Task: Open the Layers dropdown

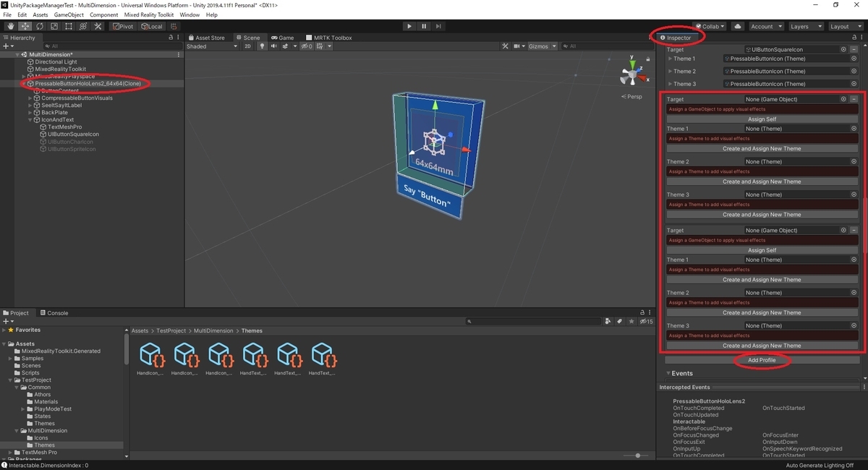Action: 805,27
